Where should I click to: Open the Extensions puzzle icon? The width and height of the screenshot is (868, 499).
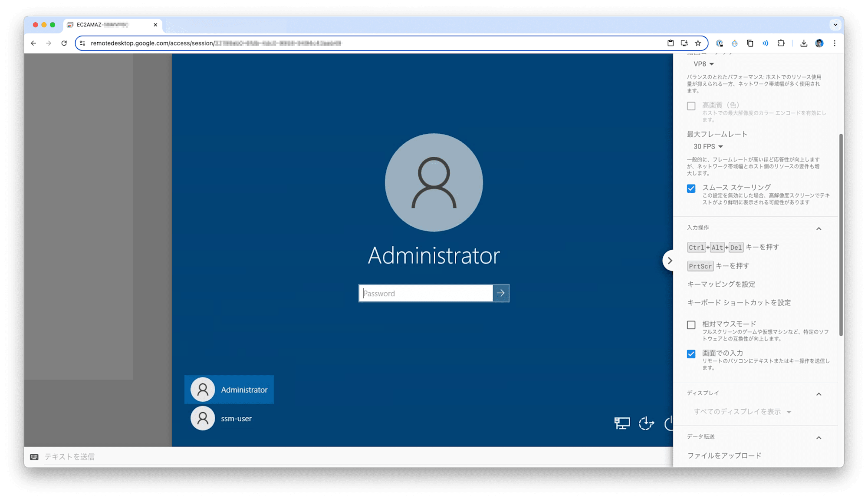coord(781,43)
